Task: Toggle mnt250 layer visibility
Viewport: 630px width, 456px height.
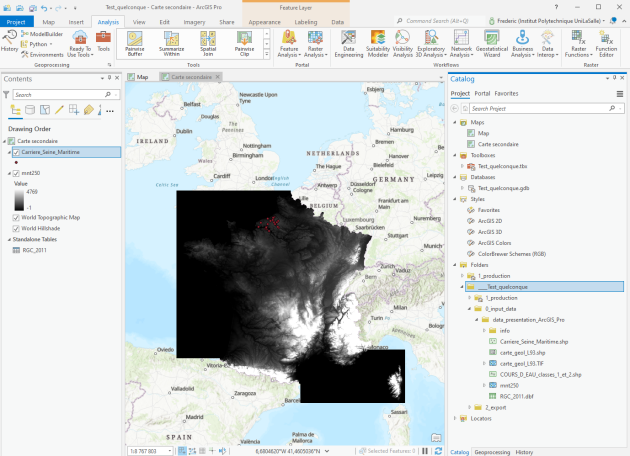Action: pyautogui.click(x=16, y=173)
